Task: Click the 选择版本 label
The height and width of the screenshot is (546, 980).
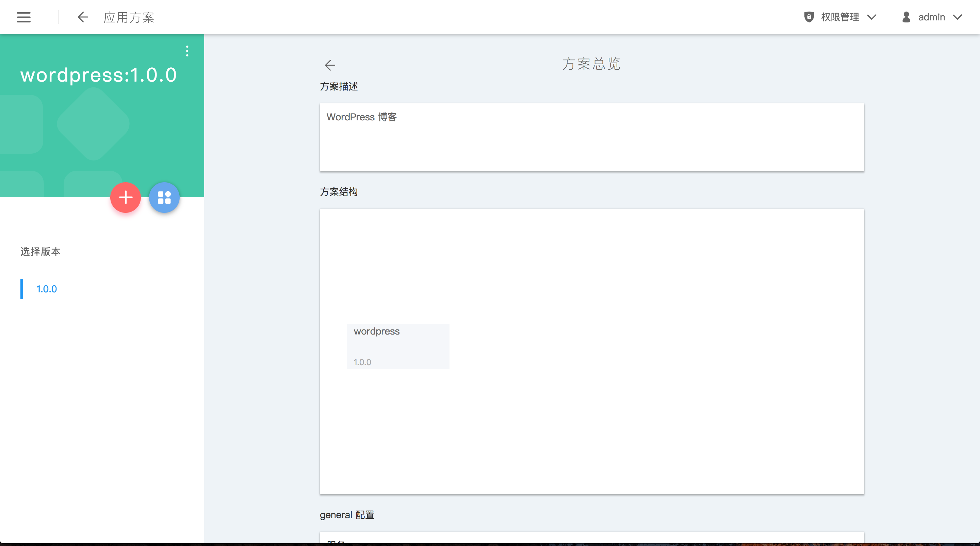Action: [x=41, y=252]
